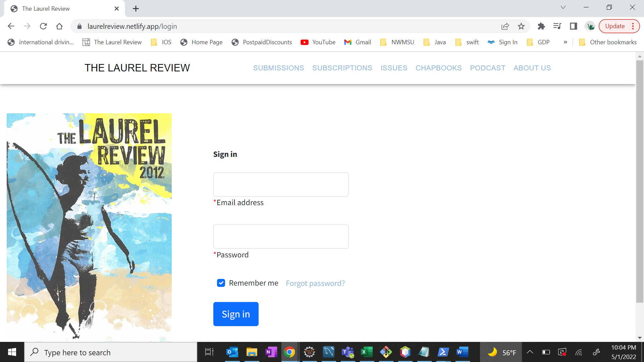Image resolution: width=644 pixels, height=362 pixels.
Task: Focus the Email address input field
Action: pyautogui.click(x=281, y=184)
